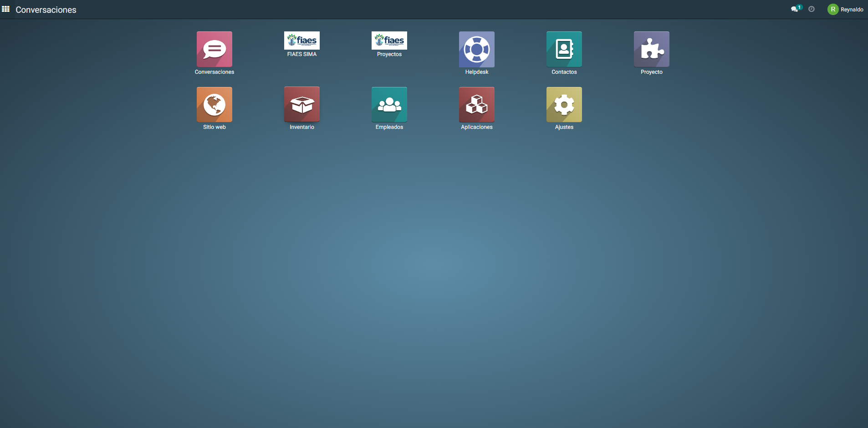Open the Proyectos fiaes logo tile
The image size is (868, 428).
pos(389,41)
